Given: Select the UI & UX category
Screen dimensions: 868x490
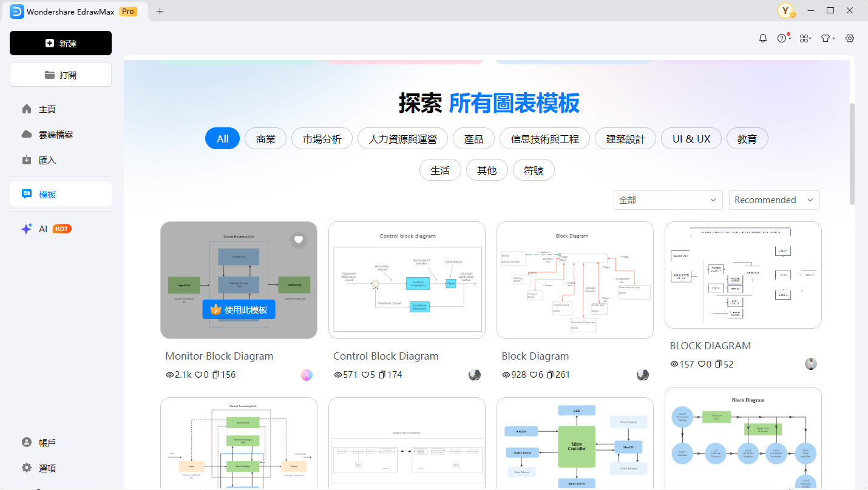Looking at the screenshot, I should [x=691, y=138].
